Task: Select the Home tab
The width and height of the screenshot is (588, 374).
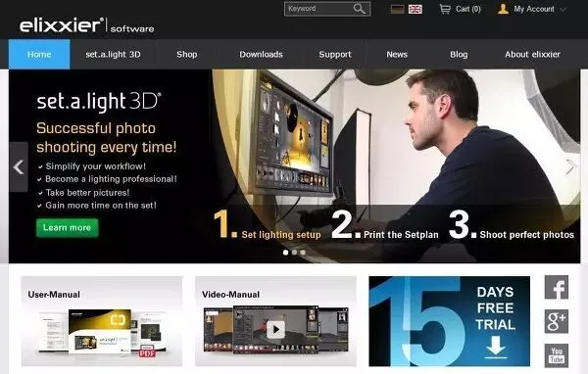Action: (39, 55)
